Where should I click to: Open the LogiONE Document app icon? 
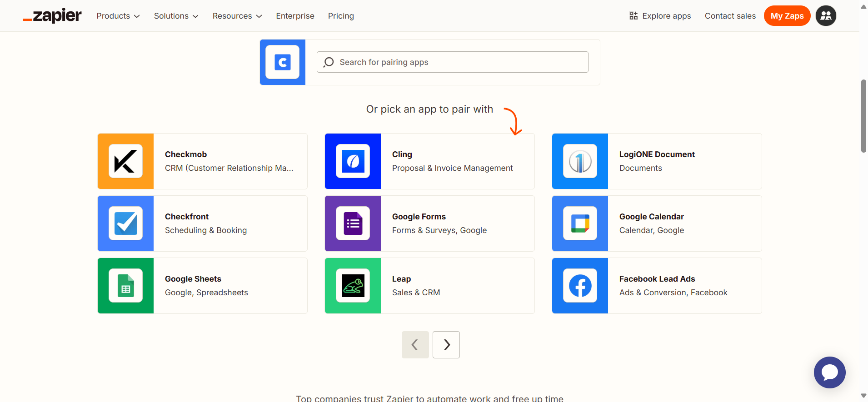coord(580,161)
